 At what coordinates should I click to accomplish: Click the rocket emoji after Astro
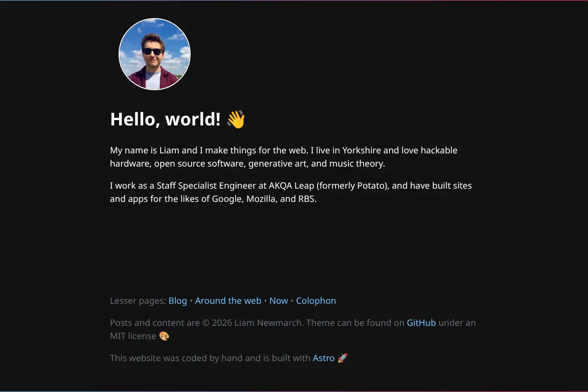click(x=343, y=358)
